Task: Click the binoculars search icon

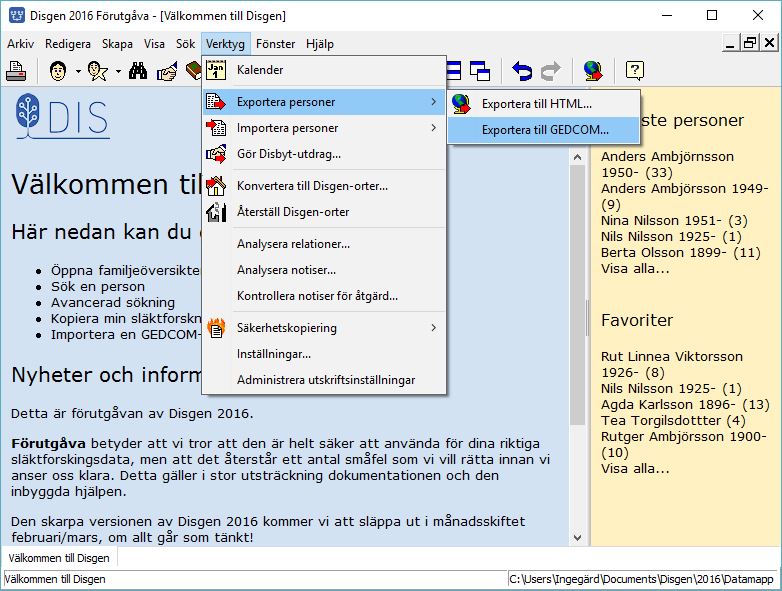Action: pyautogui.click(x=138, y=71)
